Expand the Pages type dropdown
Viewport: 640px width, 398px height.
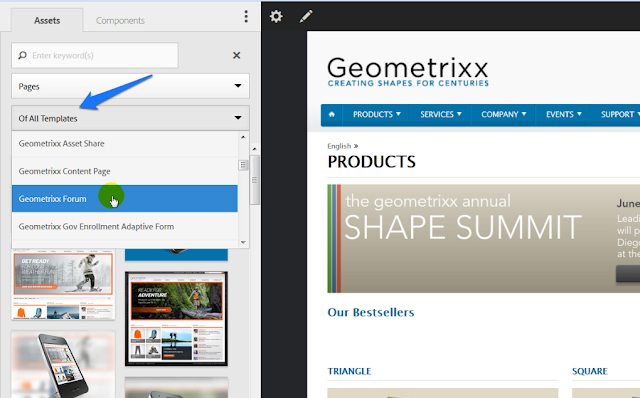tap(130, 86)
